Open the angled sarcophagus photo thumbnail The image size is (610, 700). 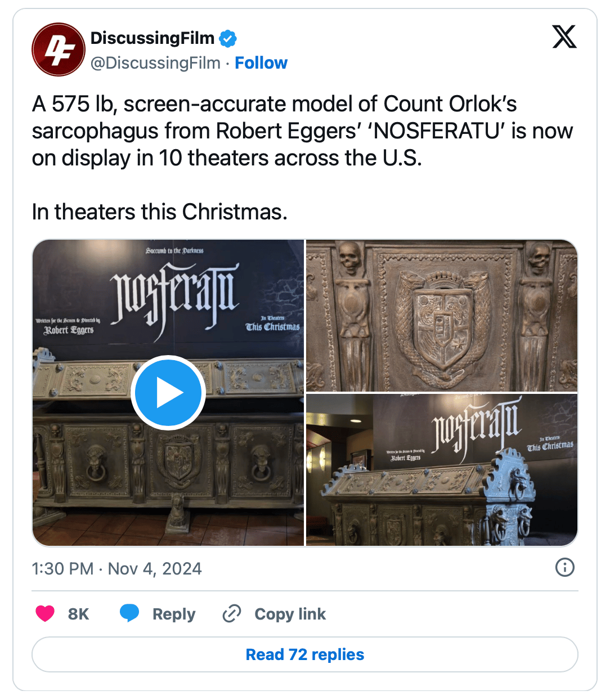442,470
